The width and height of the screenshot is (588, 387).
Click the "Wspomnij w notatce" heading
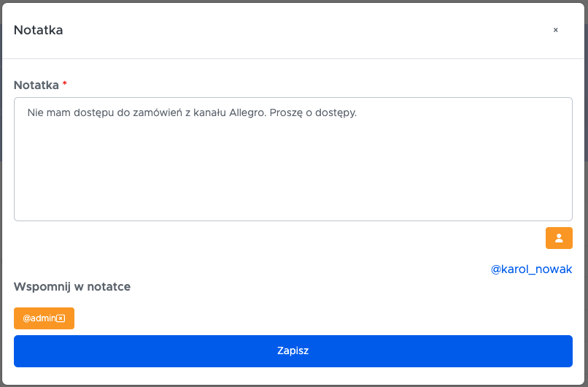tap(72, 287)
